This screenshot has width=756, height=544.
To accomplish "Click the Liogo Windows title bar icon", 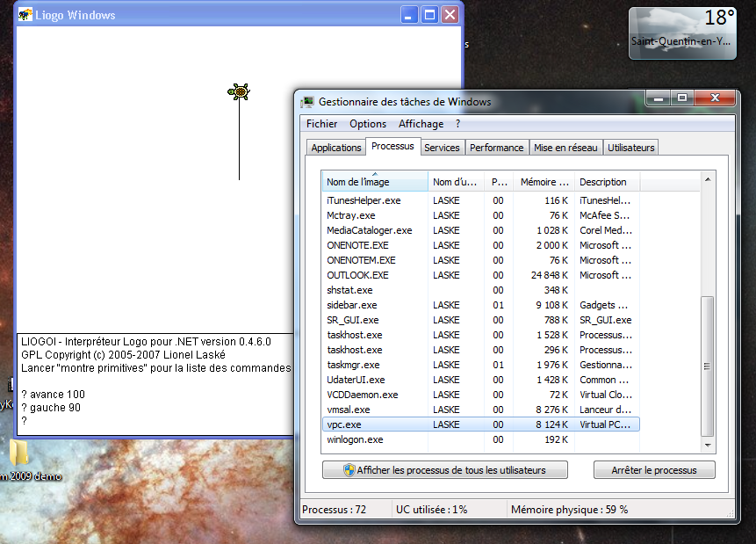I will pos(25,15).
